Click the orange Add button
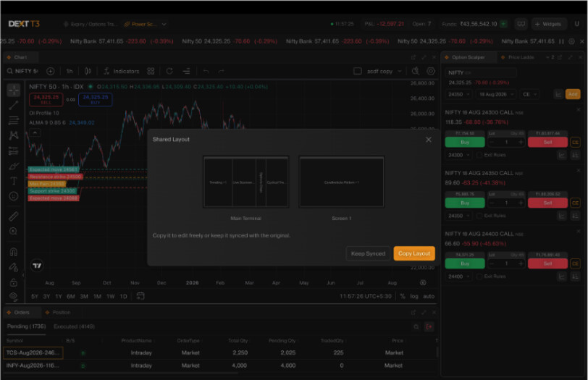 [x=573, y=94]
